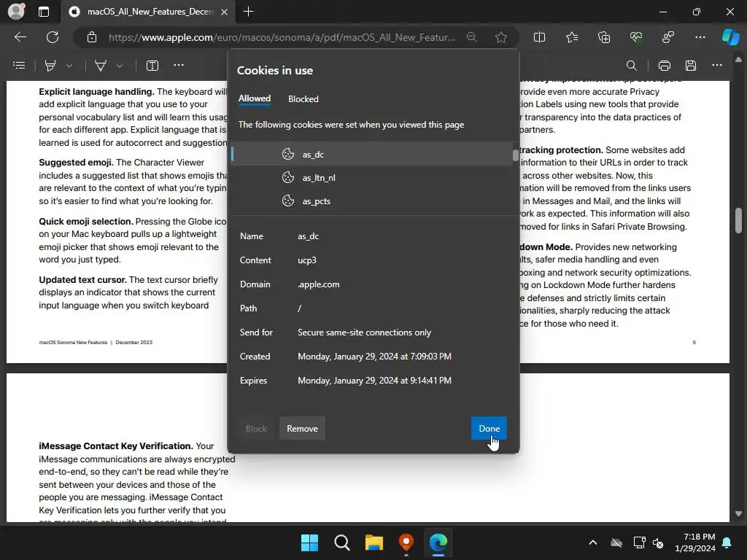The width and height of the screenshot is (747, 560).
Task: Click the address bar URL field
Action: pyautogui.click(x=282, y=37)
